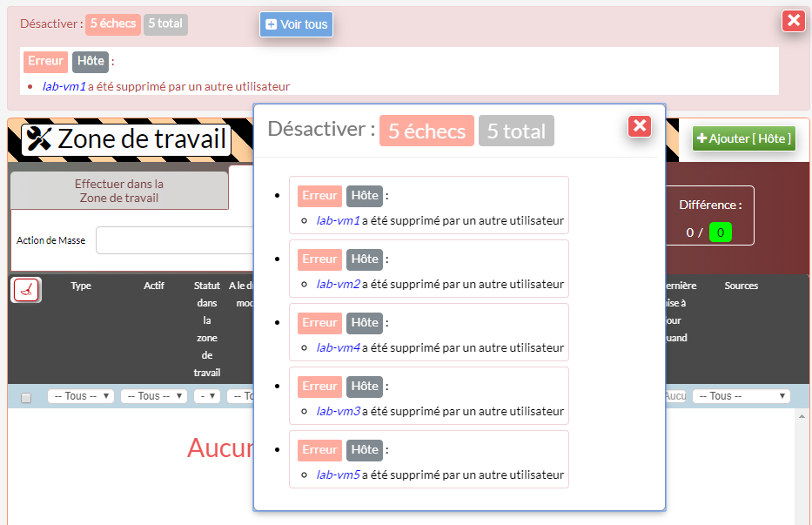Click the 5 échecs badge in banner
The height and width of the screenshot is (525, 812).
click(x=113, y=24)
